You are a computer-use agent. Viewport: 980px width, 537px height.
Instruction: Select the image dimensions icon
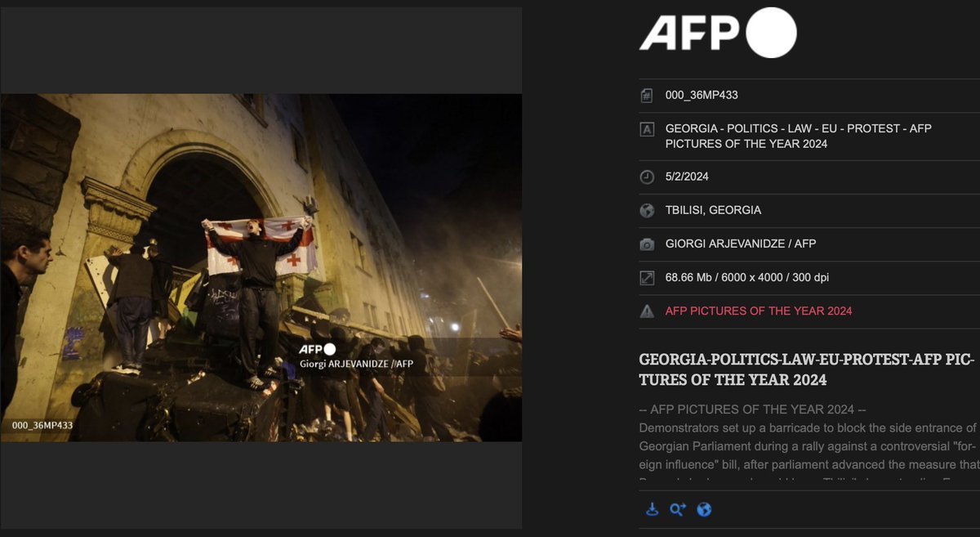pos(645,277)
